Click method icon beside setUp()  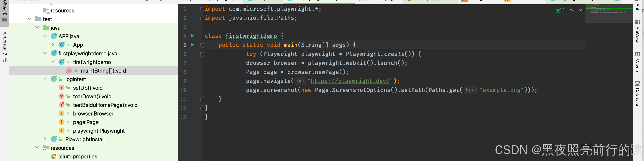pyautogui.click(x=62, y=88)
